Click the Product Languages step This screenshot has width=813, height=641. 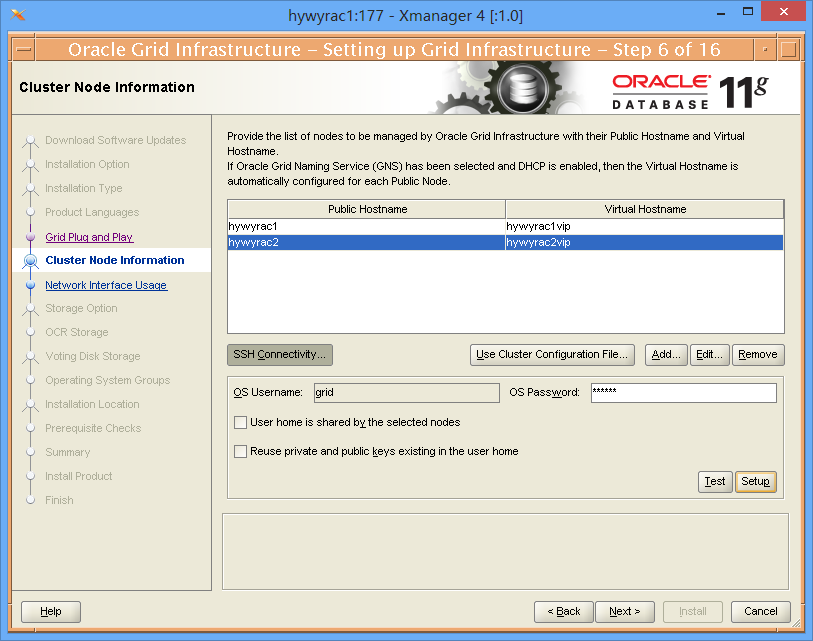click(92, 213)
